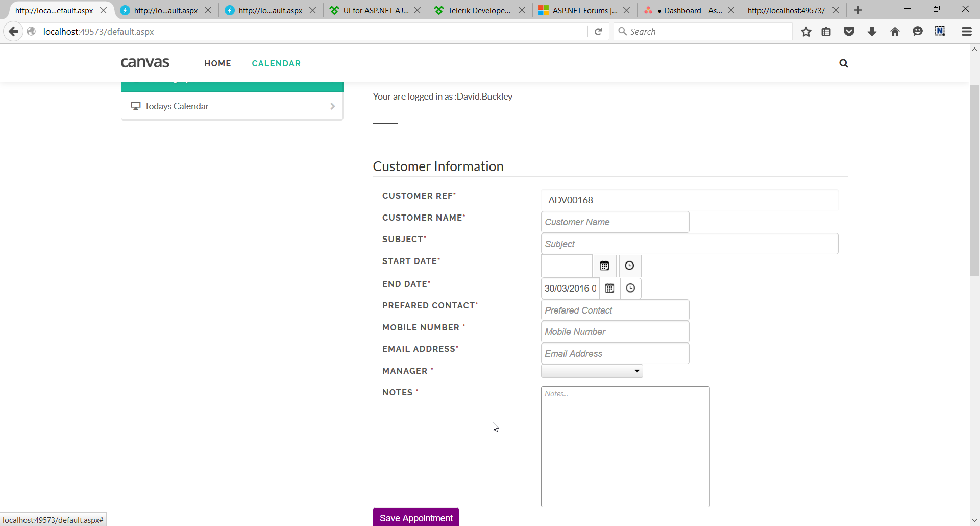Click the canvas logo link
This screenshot has width=980, height=526.
pos(145,63)
